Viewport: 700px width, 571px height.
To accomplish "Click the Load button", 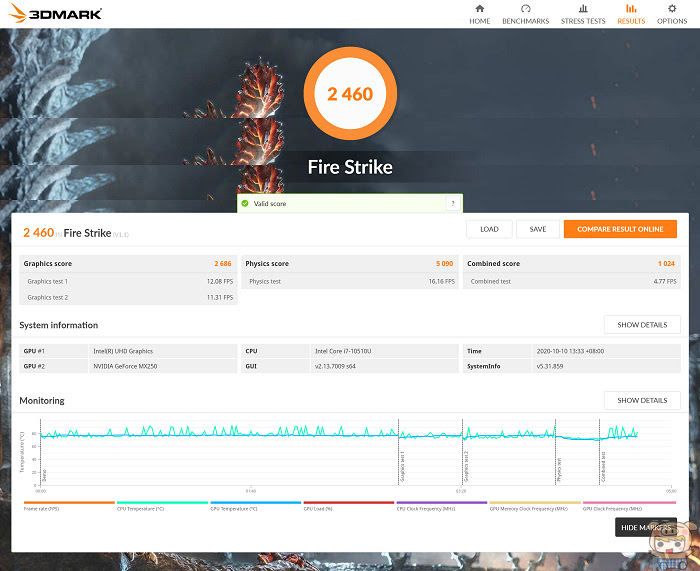I will pos(489,229).
